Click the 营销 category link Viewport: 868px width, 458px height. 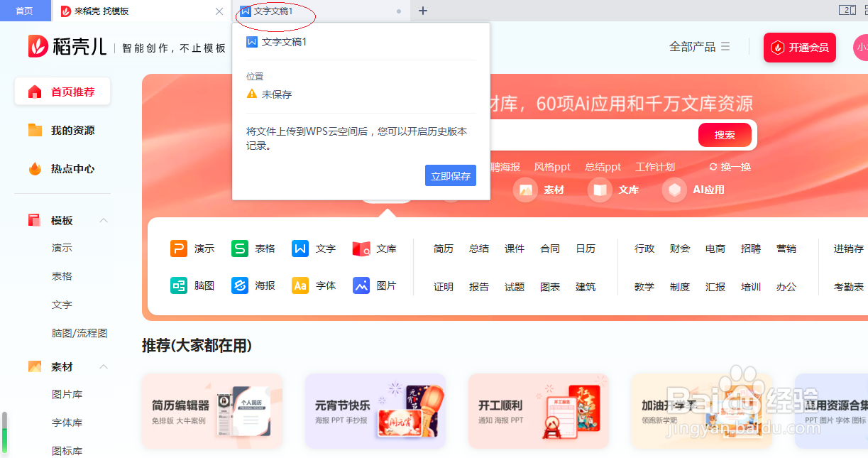tap(786, 249)
